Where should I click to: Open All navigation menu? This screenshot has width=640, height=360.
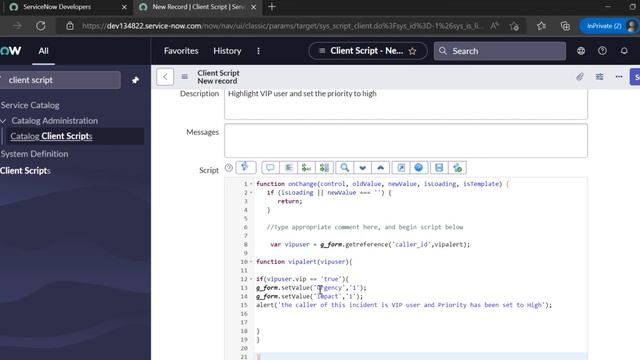43,51
